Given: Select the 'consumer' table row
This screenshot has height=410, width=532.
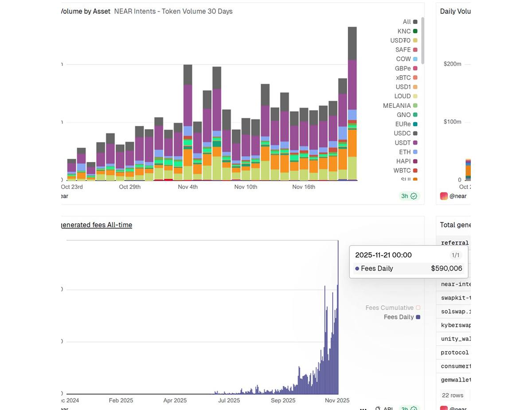Looking at the screenshot, I should pos(454,367).
